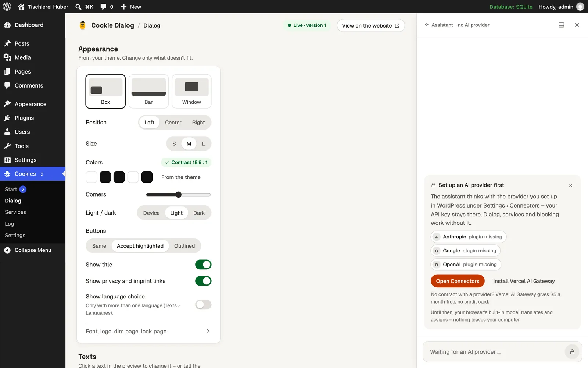Image resolution: width=588 pixels, height=368 pixels.
Task: Open the New content menu in admin bar
Action: (x=131, y=7)
